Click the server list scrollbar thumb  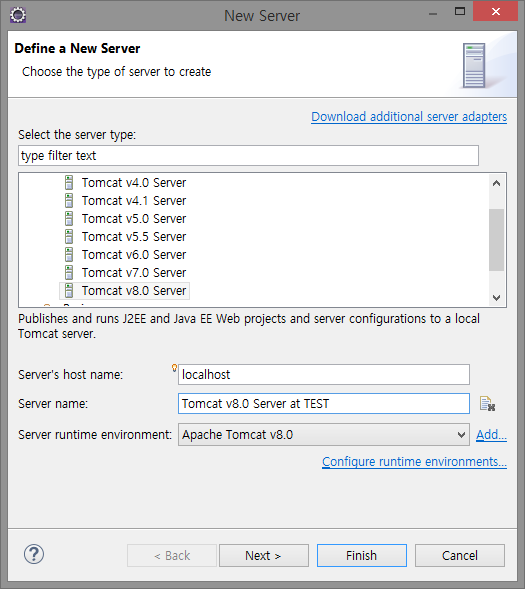(496, 240)
